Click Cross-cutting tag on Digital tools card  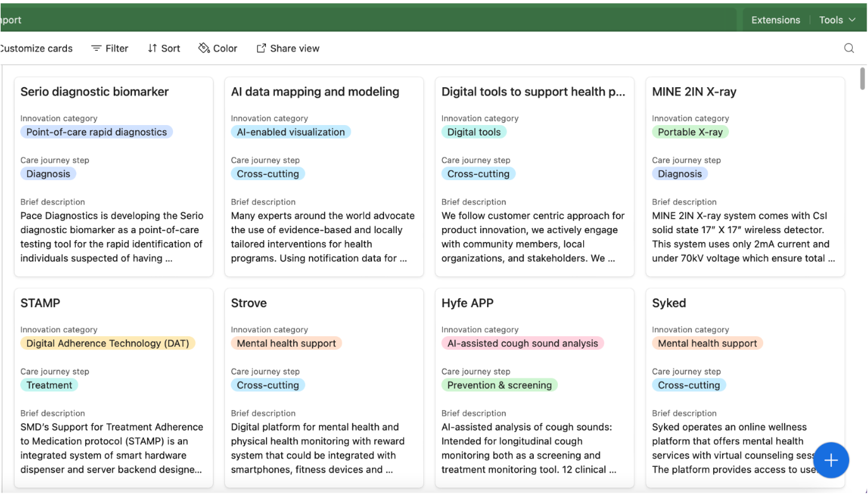pos(478,174)
